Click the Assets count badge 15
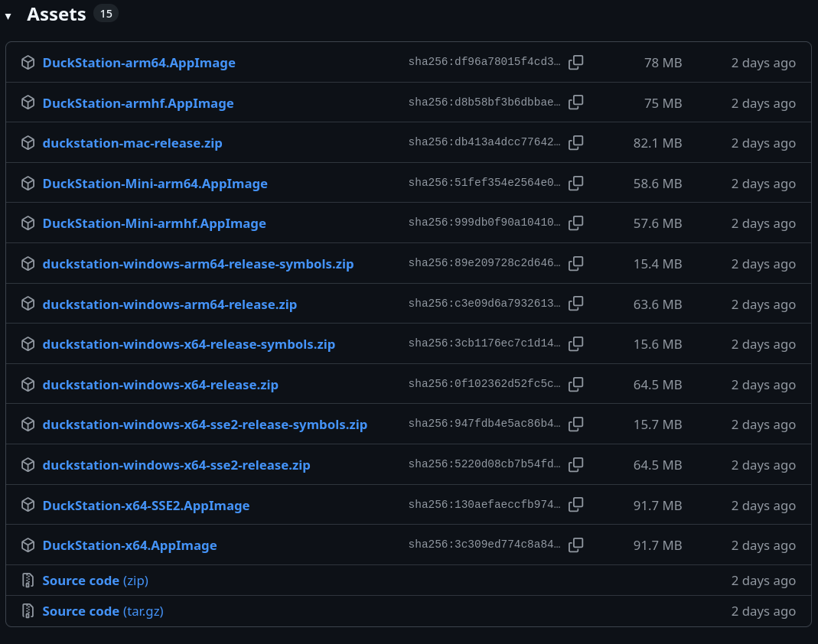 click(x=106, y=14)
